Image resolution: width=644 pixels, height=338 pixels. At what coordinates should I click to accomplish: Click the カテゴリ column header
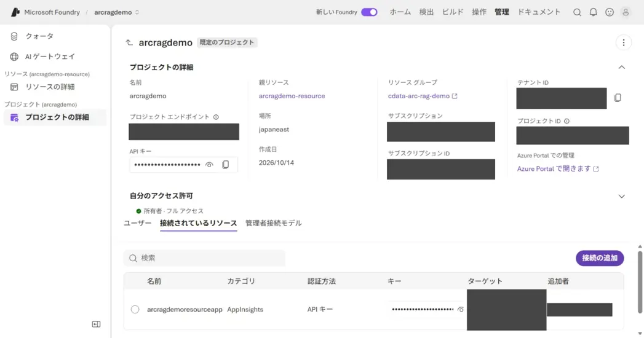click(241, 281)
